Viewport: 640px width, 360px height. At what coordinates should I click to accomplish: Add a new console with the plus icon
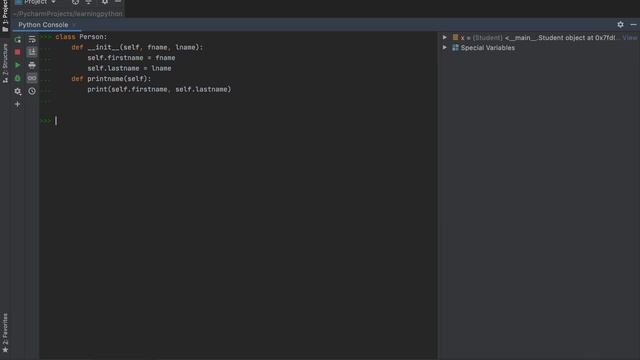pyautogui.click(x=18, y=104)
